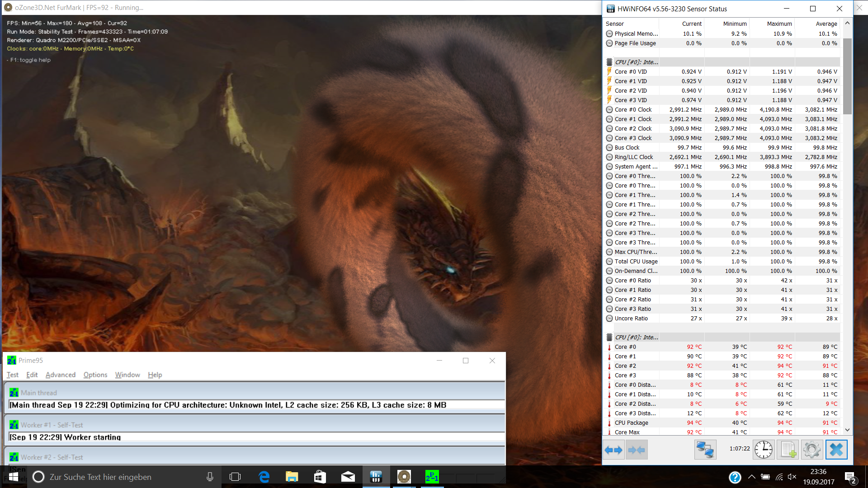Viewport: 868px width, 488px height.
Task: Show hidden tray icons chevron
Action: coord(751,477)
